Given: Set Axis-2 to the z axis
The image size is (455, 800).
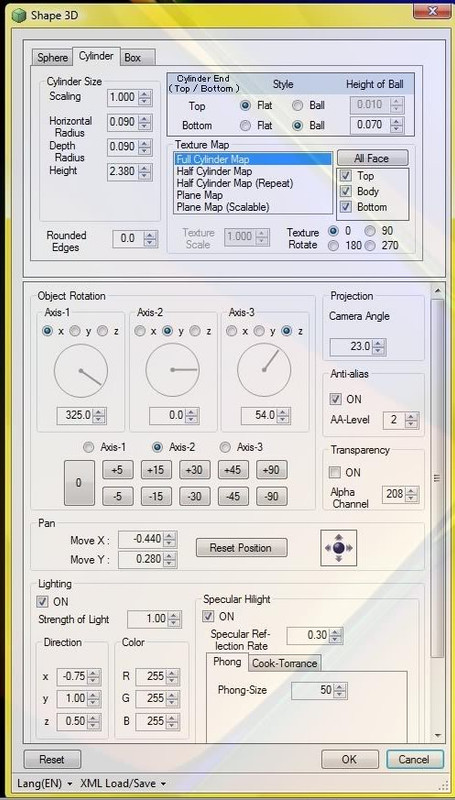Looking at the screenshot, I should (194, 332).
